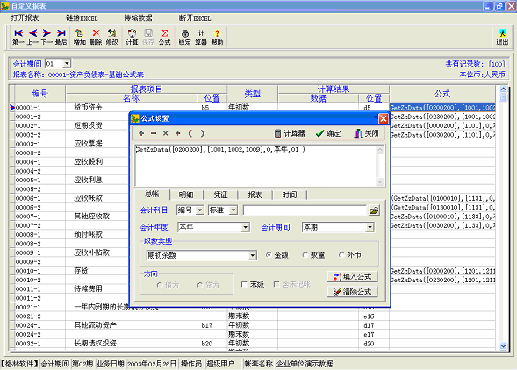The image size is (517, 370).
Task: Click the Modify (修改) toolbar icon
Action: click(112, 37)
